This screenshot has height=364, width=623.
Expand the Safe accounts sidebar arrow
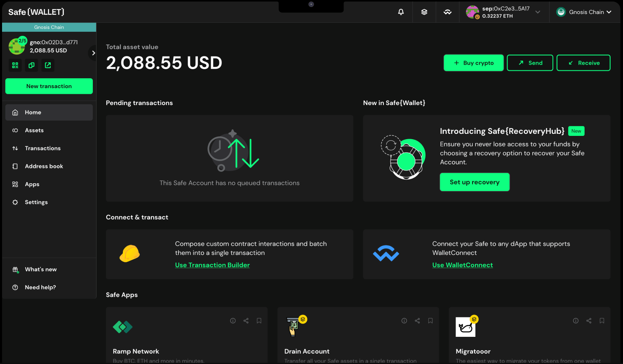coord(93,53)
